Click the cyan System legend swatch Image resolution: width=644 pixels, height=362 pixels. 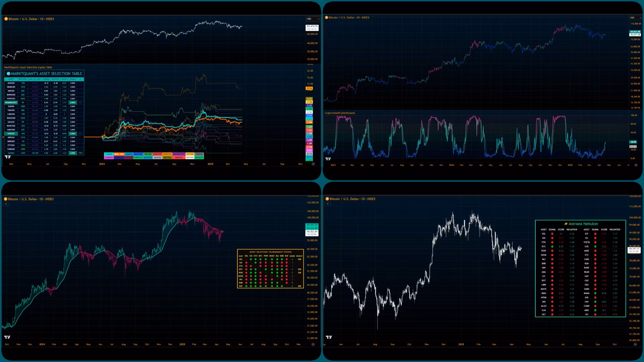[109, 154]
